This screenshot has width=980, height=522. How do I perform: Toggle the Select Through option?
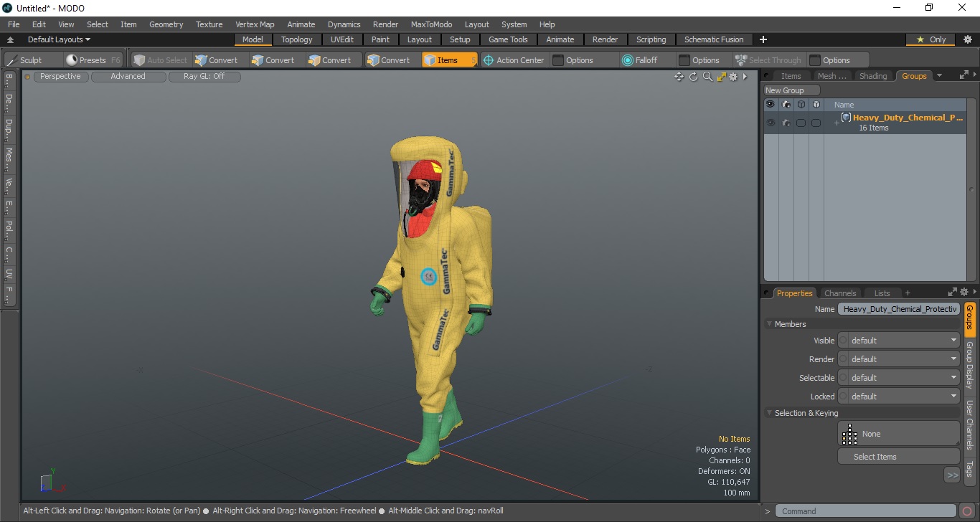pyautogui.click(x=768, y=60)
